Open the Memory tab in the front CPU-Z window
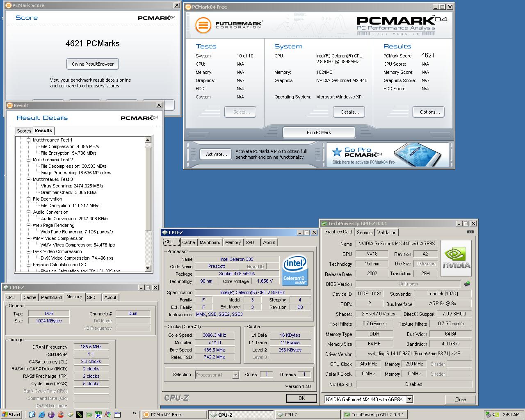525x420 pixels. click(x=233, y=242)
